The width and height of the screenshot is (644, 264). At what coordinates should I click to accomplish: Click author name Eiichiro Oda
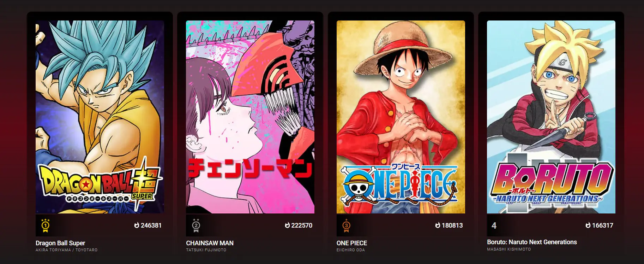click(351, 250)
